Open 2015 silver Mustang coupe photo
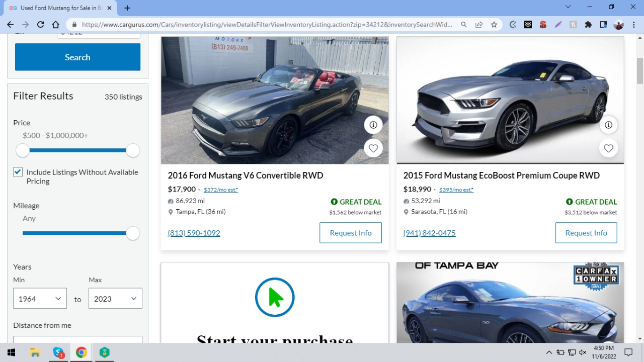 pos(510,100)
